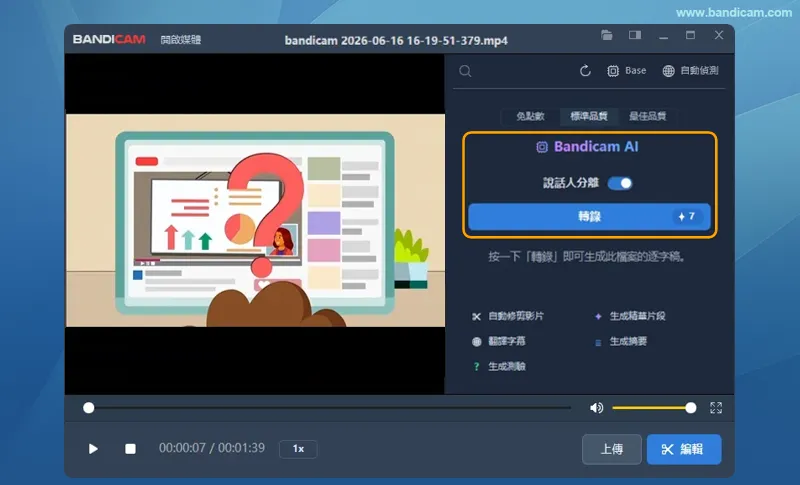The width and height of the screenshot is (800, 485).
Task: Click the 轉錄 transcribe button
Action: tap(589, 217)
